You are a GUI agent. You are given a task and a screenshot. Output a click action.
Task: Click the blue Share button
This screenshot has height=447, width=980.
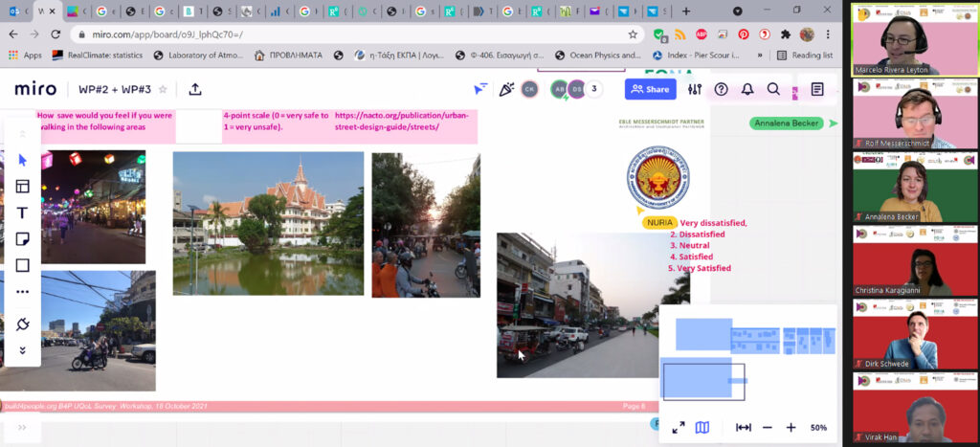pos(651,89)
